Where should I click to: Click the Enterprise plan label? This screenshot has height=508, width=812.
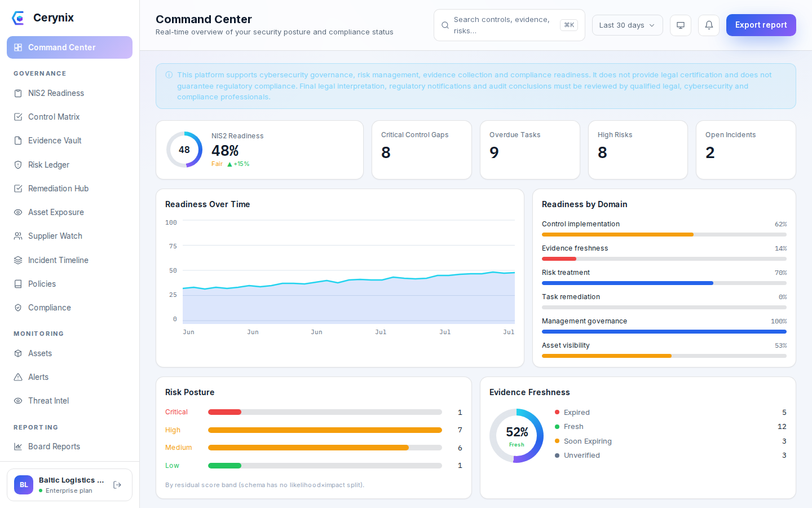coord(69,491)
